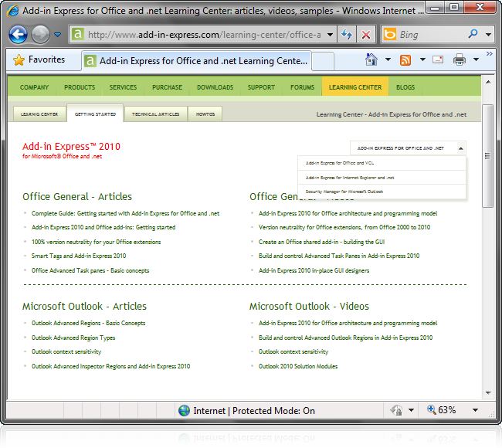Click the Home icon in command bar
The image size is (502, 448).
(371, 59)
